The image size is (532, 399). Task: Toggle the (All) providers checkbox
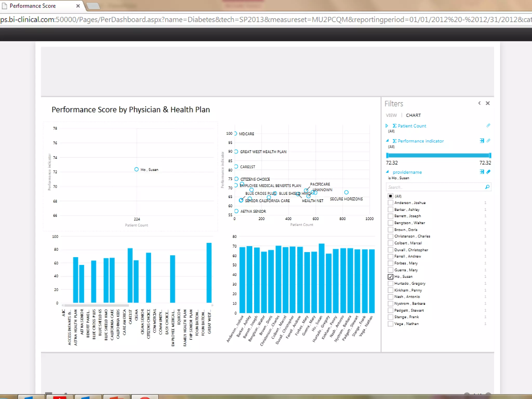point(390,196)
